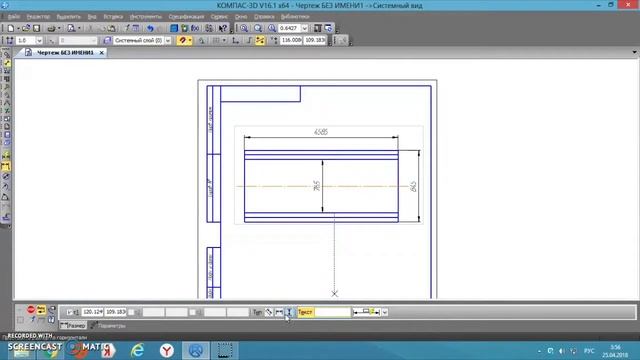Select the horizontal dimension type icon
Viewport: 640px width, 360px height.
(x=279, y=312)
